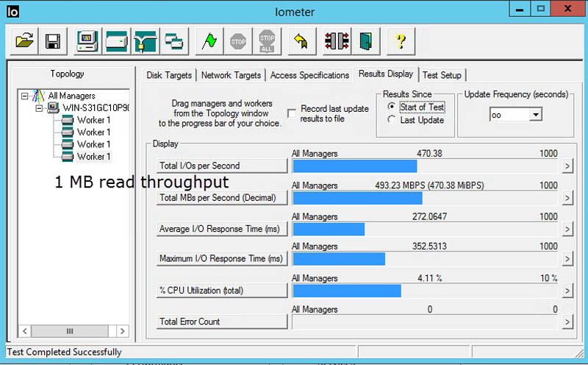The image size is (588, 365).
Task: Minimize the Iometer window
Action: [x=520, y=9]
